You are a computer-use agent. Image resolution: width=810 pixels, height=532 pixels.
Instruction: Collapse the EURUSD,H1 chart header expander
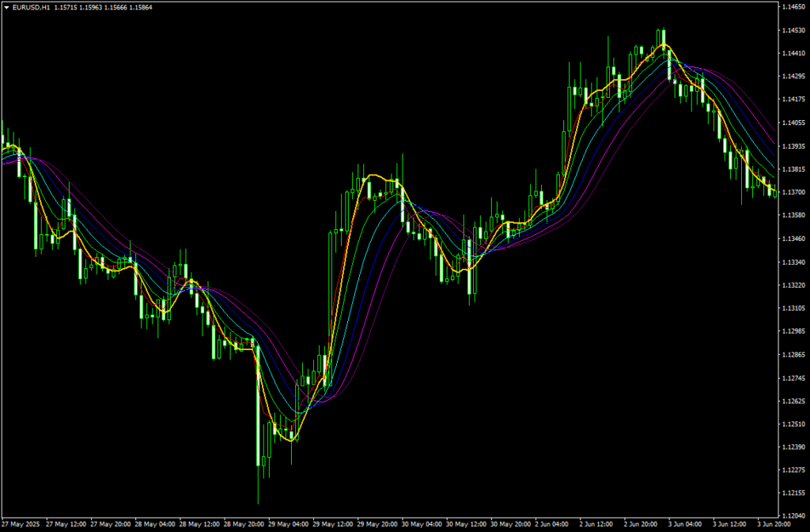point(7,6)
